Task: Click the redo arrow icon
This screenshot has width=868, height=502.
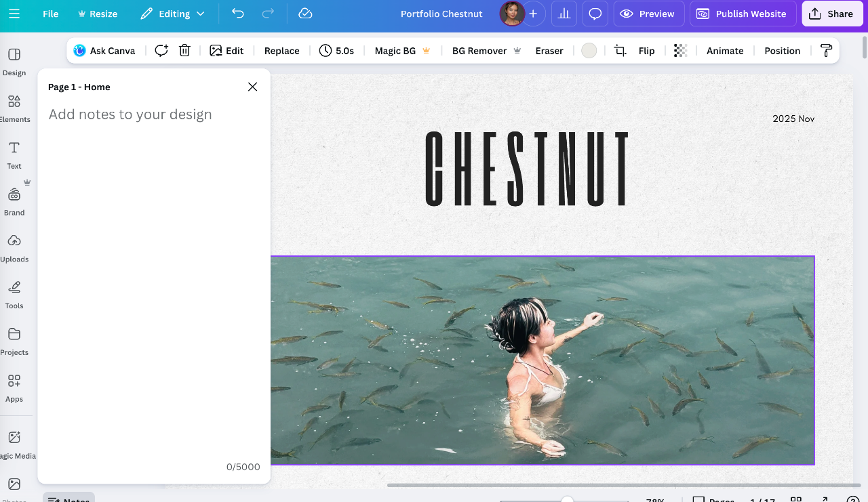Action: (268, 14)
